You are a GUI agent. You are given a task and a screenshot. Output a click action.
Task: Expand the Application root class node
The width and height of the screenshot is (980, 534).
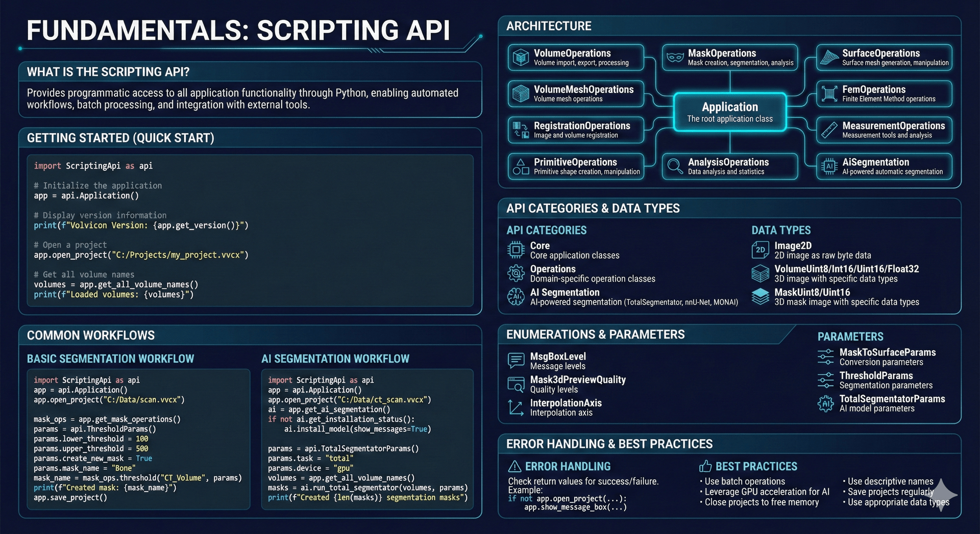coord(729,112)
